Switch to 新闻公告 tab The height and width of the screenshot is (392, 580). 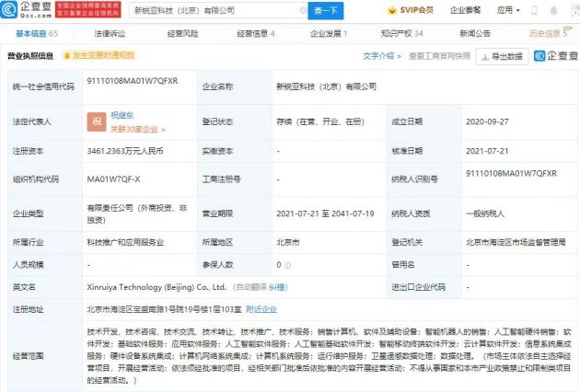coord(475,34)
